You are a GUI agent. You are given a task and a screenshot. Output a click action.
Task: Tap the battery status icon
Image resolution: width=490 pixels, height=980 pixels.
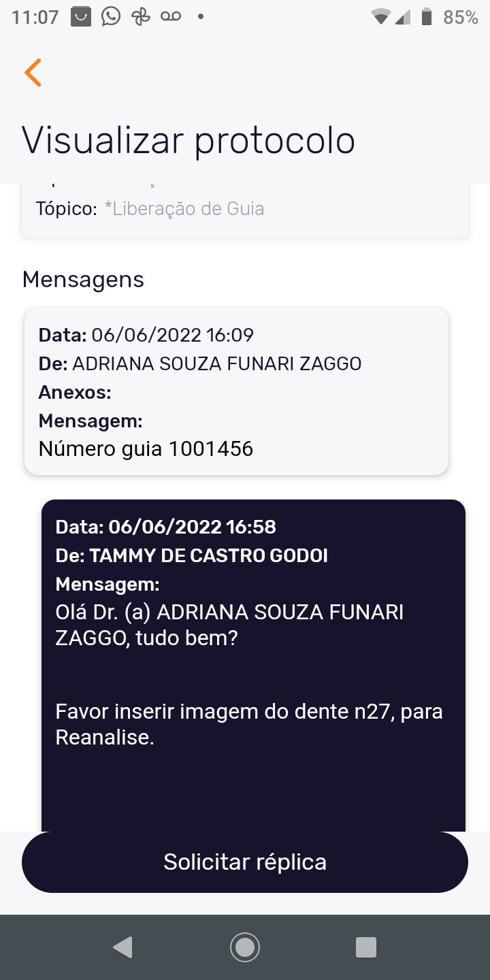(x=427, y=17)
